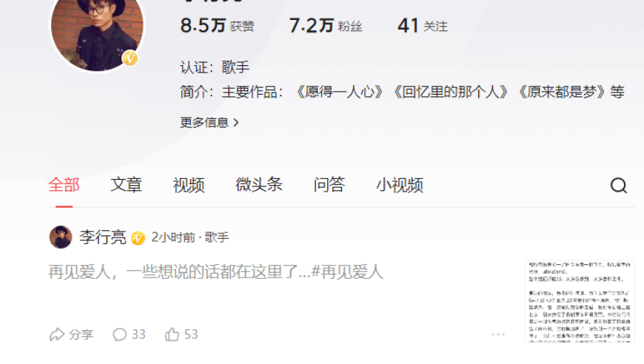Click the gold verified badge on the profile photo
The height and width of the screenshot is (364, 644).
pyautogui.click(x=130, y=58)
